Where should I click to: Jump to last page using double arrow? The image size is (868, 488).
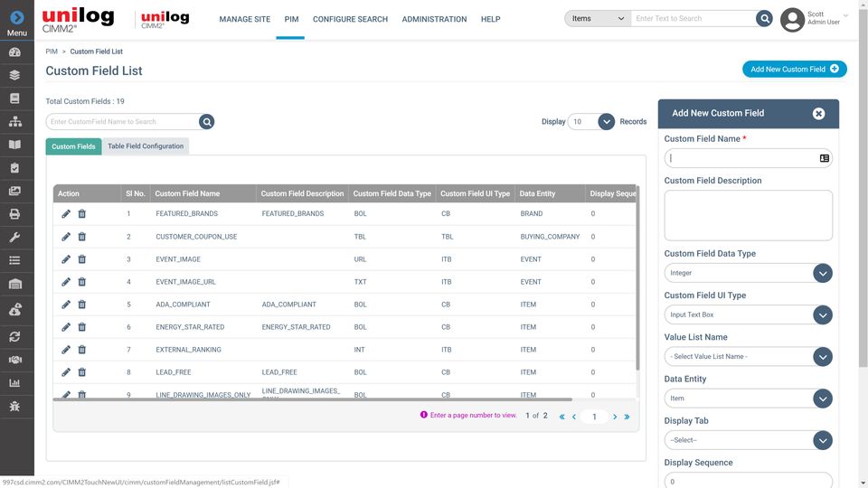click(627, 417)
